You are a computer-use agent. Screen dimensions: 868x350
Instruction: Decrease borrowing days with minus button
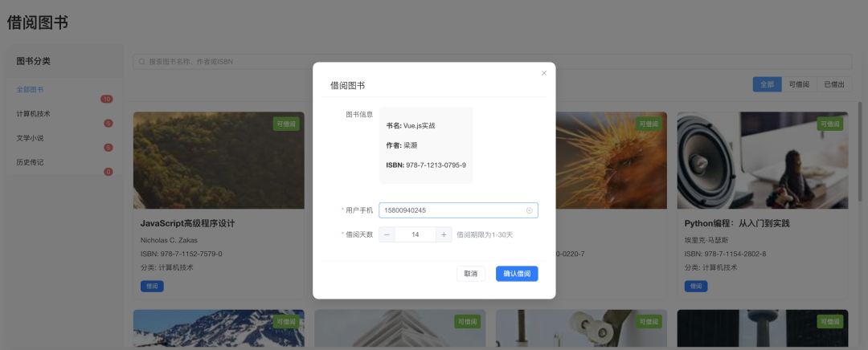tap(387, 234)
